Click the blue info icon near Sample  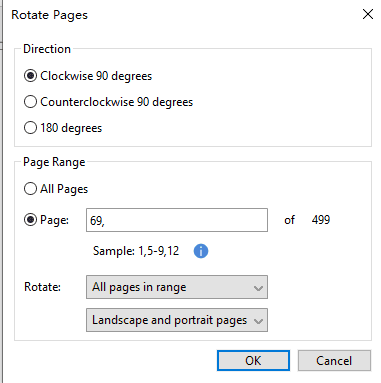tap(201, 251)
